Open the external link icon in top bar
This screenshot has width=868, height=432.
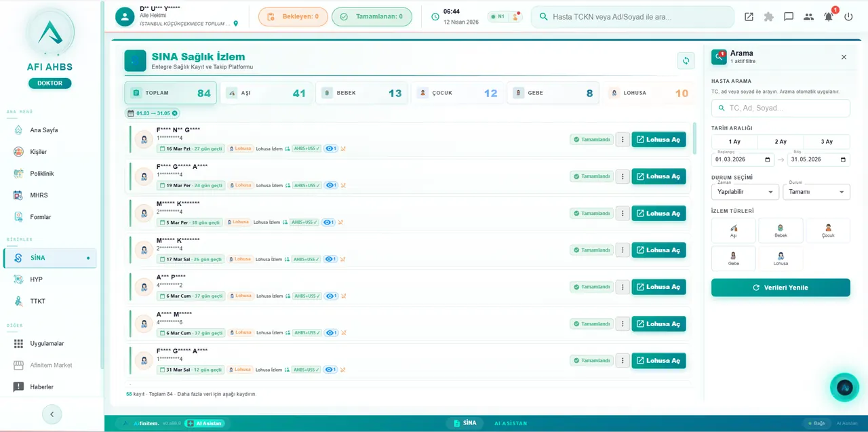coord(749,17)
